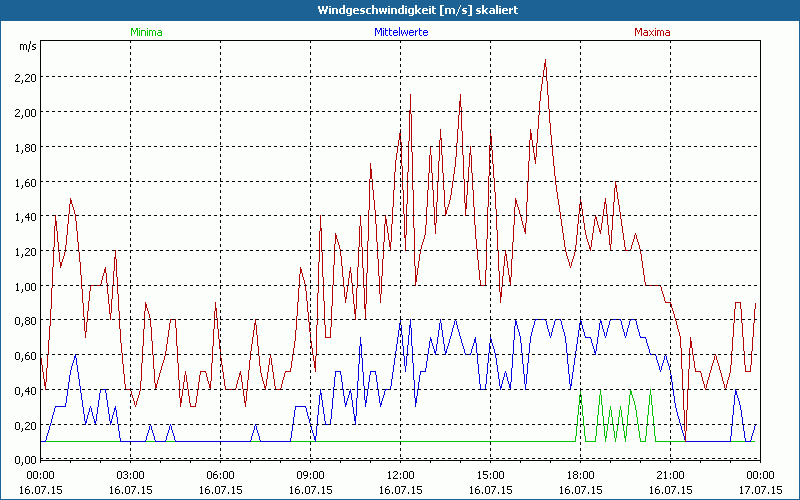The image size is (800, 500).
Task: Click the 1,00 y-axis value
Action: (x=26, y=286)
